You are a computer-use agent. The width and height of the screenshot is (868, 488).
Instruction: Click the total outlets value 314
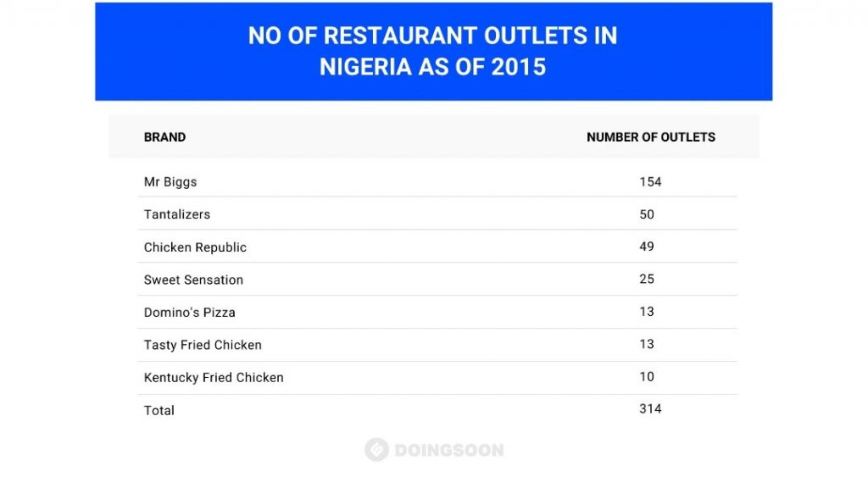(x=650, y=409)
